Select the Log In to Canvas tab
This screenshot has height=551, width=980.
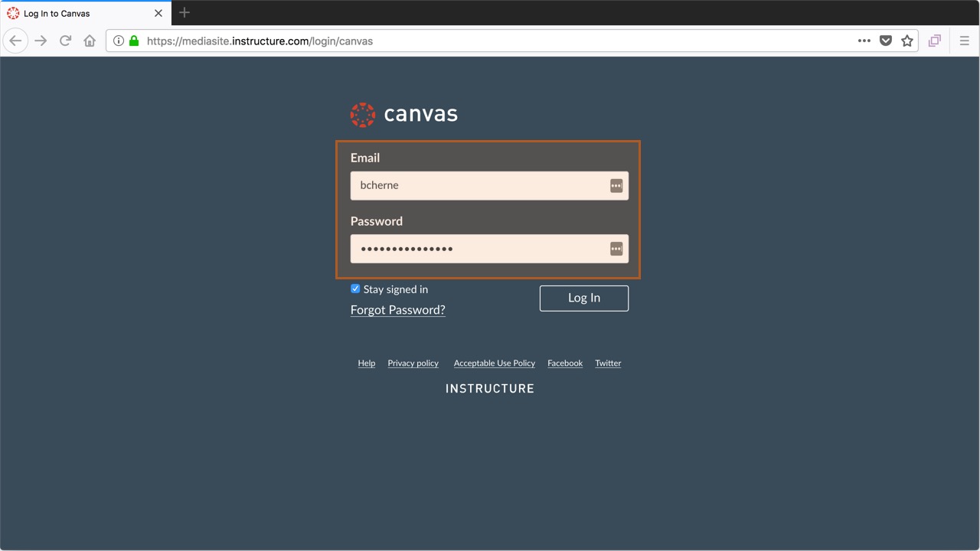[86, 13]
